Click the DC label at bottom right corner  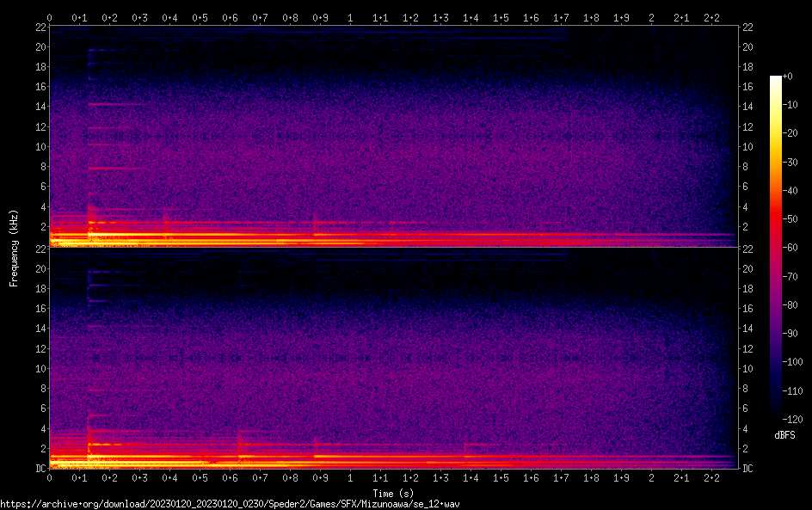click(x=748, y=468)
